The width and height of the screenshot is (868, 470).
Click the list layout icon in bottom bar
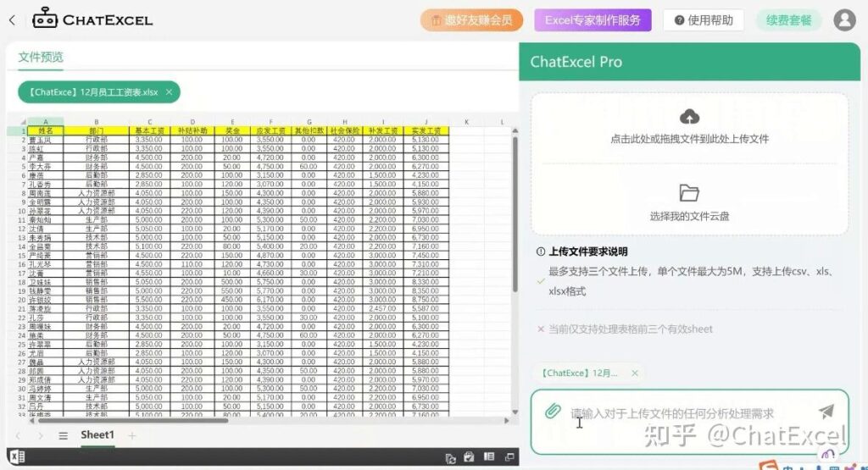(489, 456)
